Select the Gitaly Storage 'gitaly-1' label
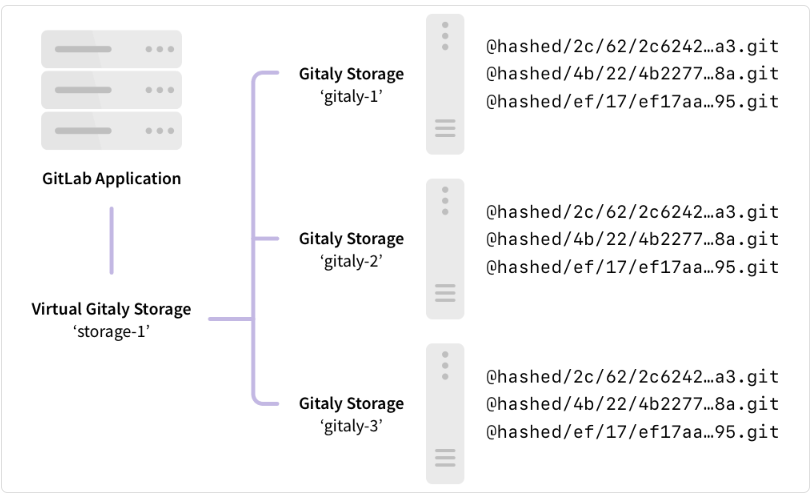The image size is (812, 494). click(x=351, y=83)
